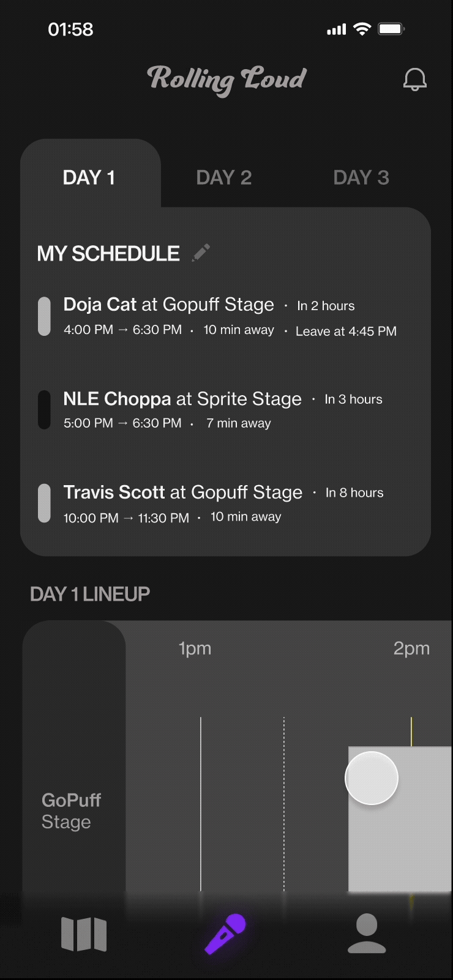Open Travis Scott at Gopuff Stage entry
Viewport: 453px width, 980px height.
point(183,492)
